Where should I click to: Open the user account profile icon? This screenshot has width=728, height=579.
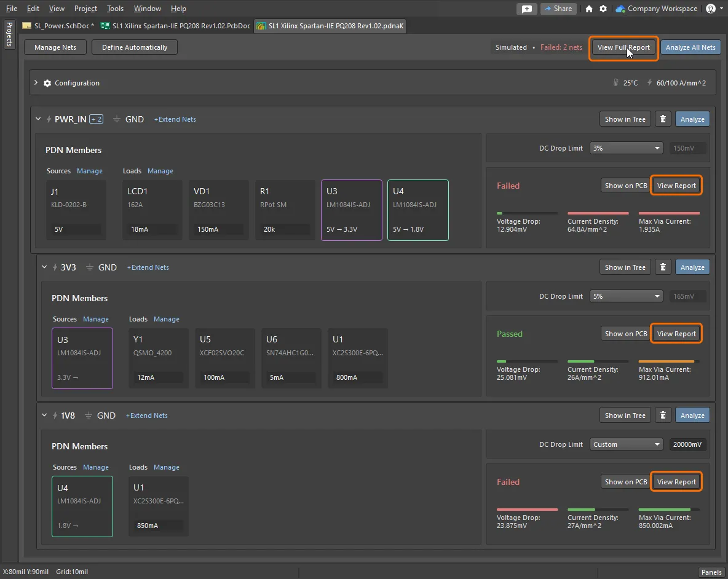(711, 9)
